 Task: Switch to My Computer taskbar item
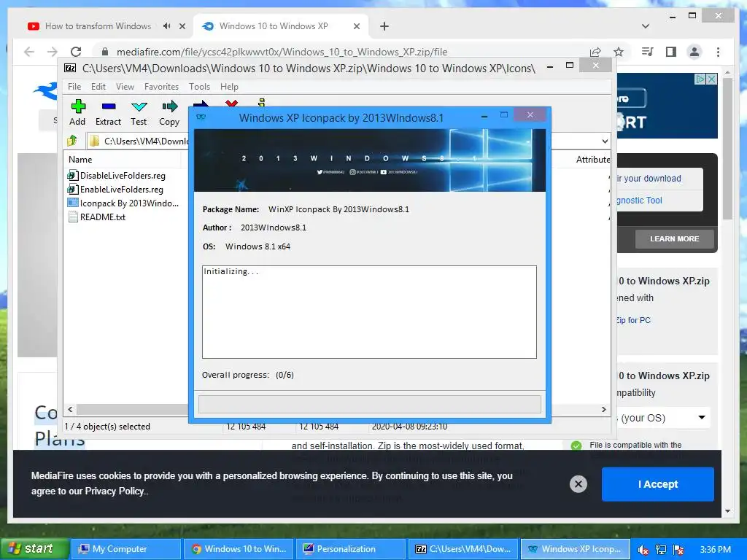(x=125, y=549)
